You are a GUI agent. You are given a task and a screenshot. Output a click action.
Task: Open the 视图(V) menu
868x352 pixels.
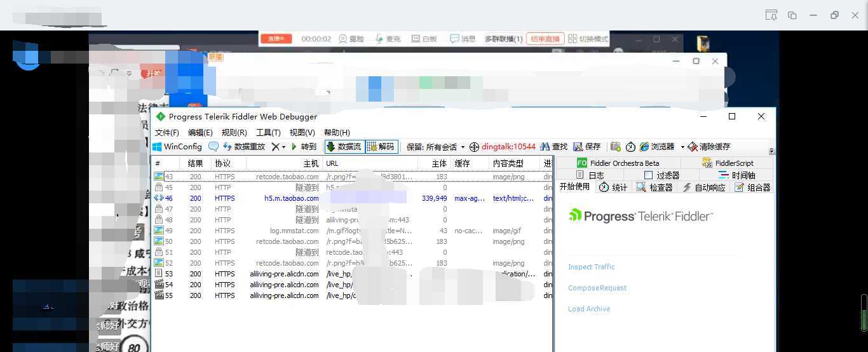point(302,132)
